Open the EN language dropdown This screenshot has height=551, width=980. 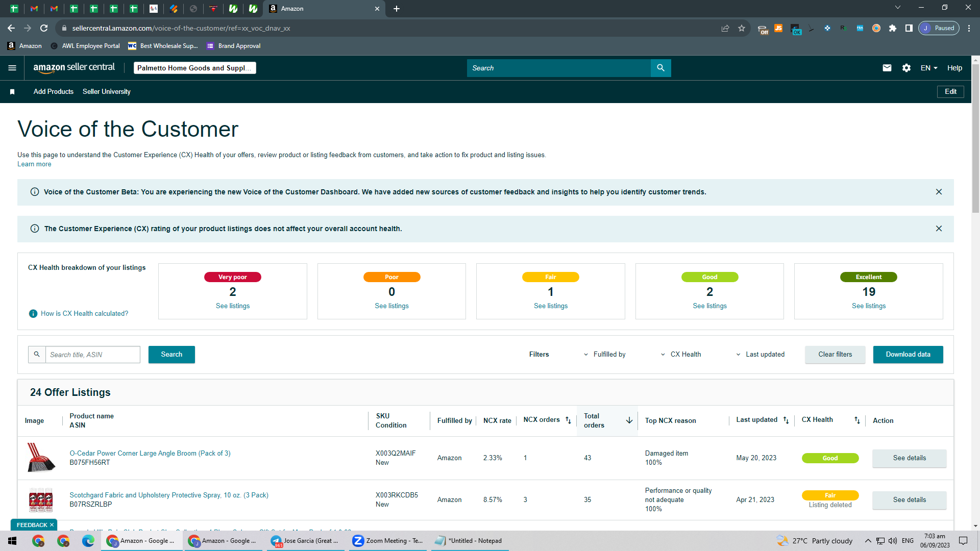[x=929, y=68]
